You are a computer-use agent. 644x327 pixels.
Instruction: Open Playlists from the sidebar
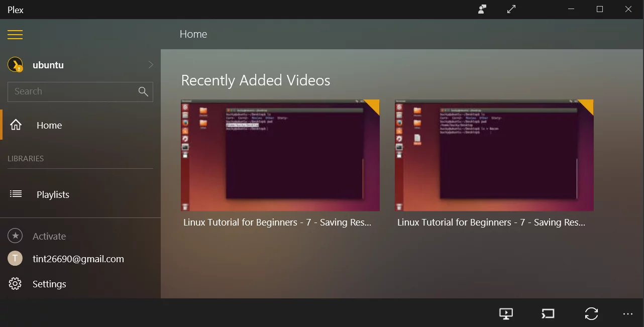point(80,194)
